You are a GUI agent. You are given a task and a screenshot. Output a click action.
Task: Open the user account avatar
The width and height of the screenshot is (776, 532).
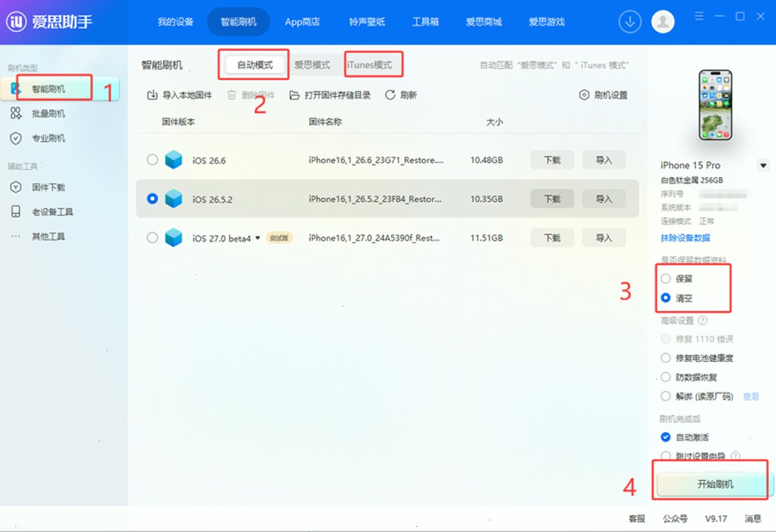[x=663, y=21]
